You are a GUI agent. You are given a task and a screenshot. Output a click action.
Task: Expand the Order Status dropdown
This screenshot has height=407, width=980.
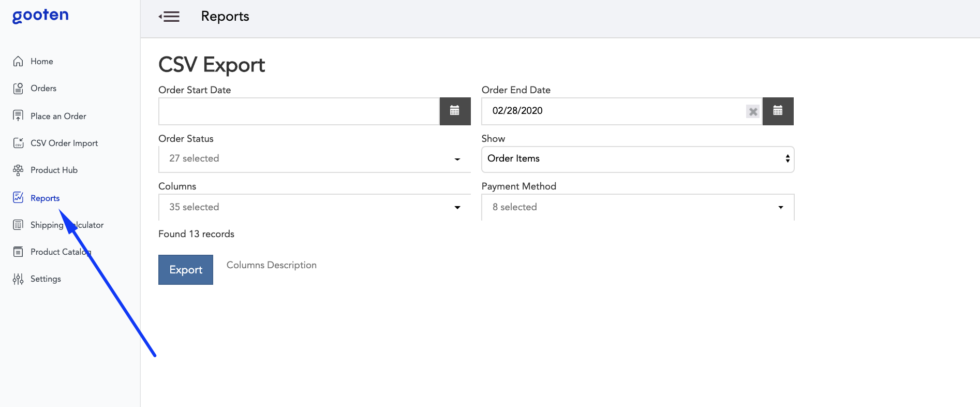(314, 159)
